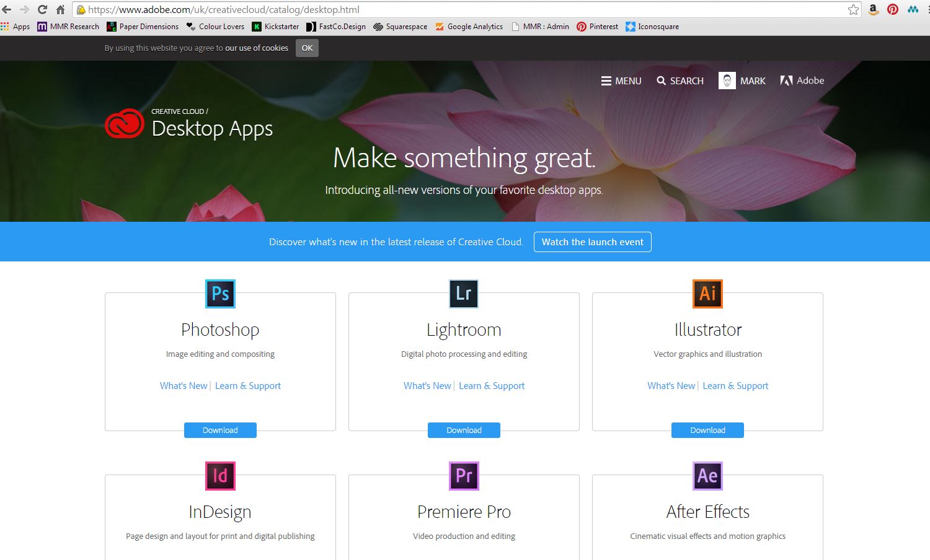Image resolution: width=930 pixels, height=560 pixels.
Task: Click the Lightroom card title
Action: coord(464,330)
